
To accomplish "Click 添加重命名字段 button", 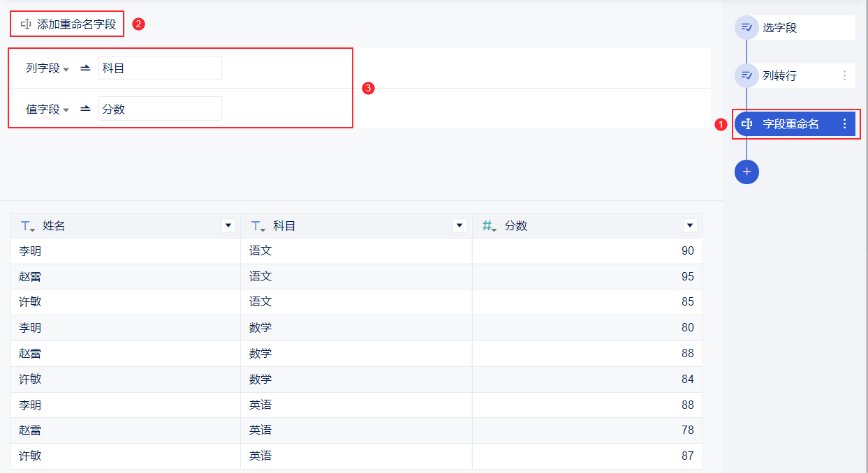I will point(68,24).
